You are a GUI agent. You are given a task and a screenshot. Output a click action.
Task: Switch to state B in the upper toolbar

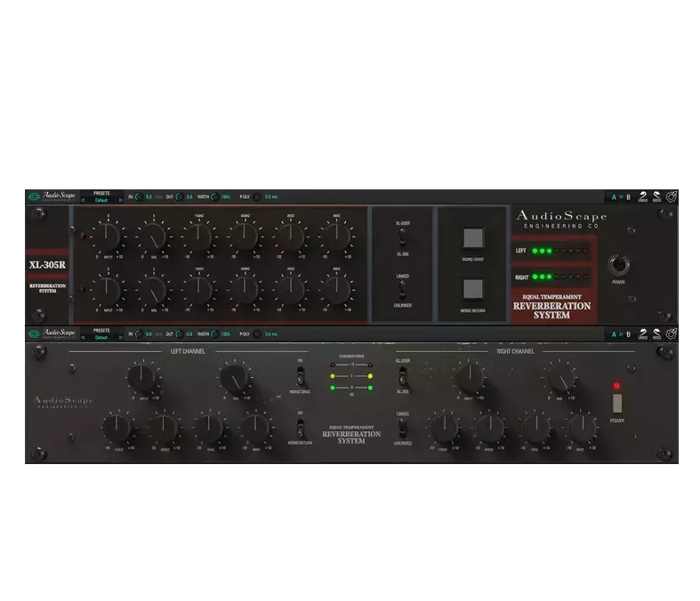pyautogui.click(x=628, y=197)
